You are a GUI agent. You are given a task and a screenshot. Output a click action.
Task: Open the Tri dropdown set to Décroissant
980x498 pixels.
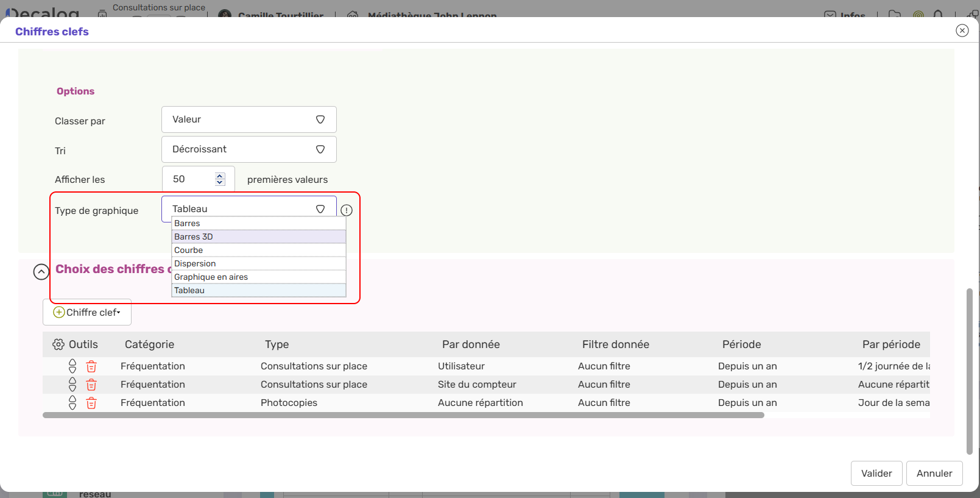tap(249, 149)
